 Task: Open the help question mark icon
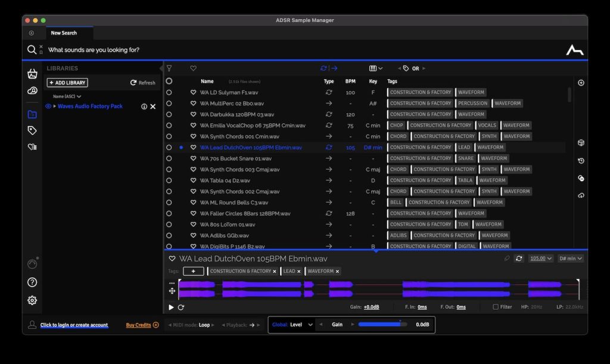click(32, 282)
